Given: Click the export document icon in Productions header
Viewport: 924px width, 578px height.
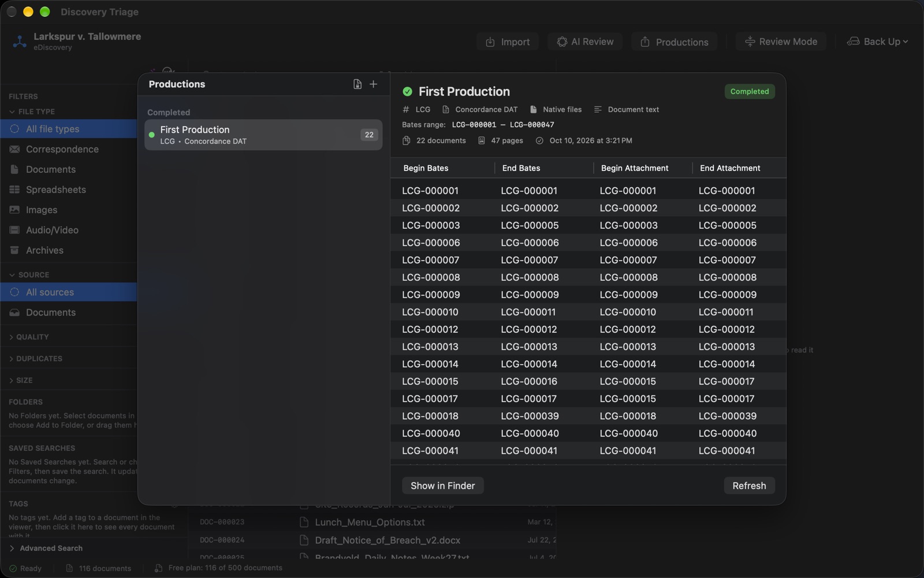Looking at the screenshot, I should coord(357,84).
